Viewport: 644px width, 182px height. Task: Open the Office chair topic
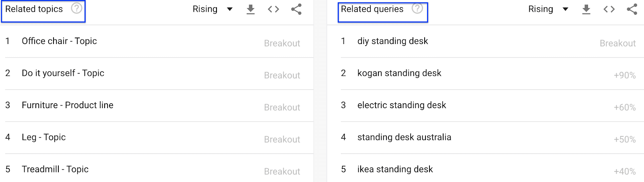59,41
